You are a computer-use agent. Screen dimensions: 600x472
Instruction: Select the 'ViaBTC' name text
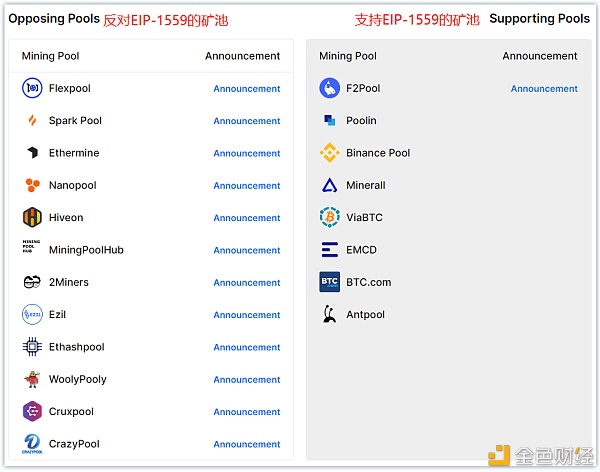coord(364,217)
